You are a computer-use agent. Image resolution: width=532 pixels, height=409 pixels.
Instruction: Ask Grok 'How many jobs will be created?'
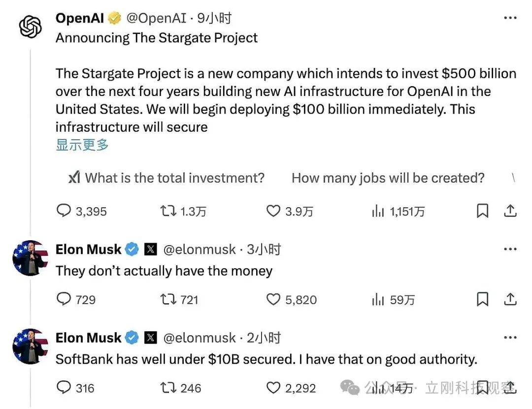point(388,178)
